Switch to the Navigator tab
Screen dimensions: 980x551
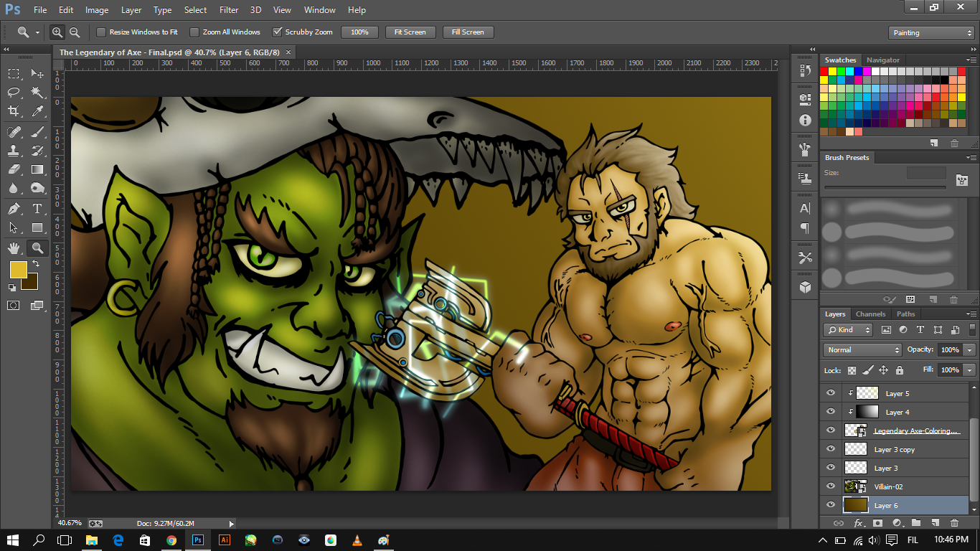882,60
